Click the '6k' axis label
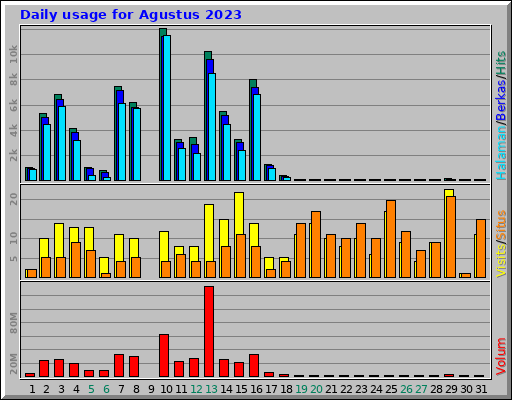This screenshot has height=400, width=512. click(13, 105)
